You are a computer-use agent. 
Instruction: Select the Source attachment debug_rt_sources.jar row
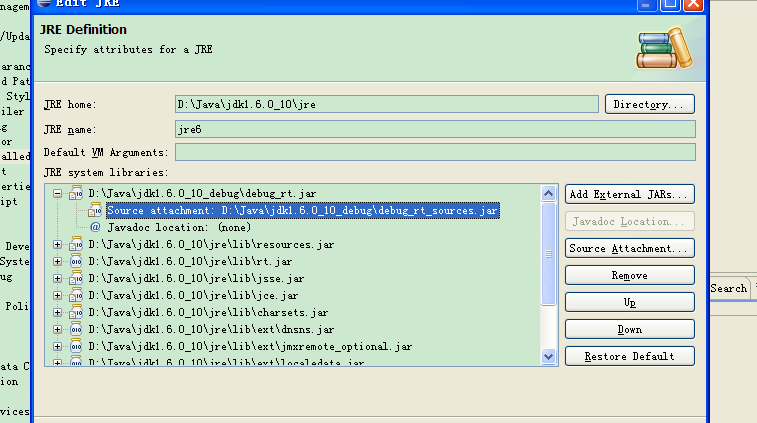[x=303, y=211]
